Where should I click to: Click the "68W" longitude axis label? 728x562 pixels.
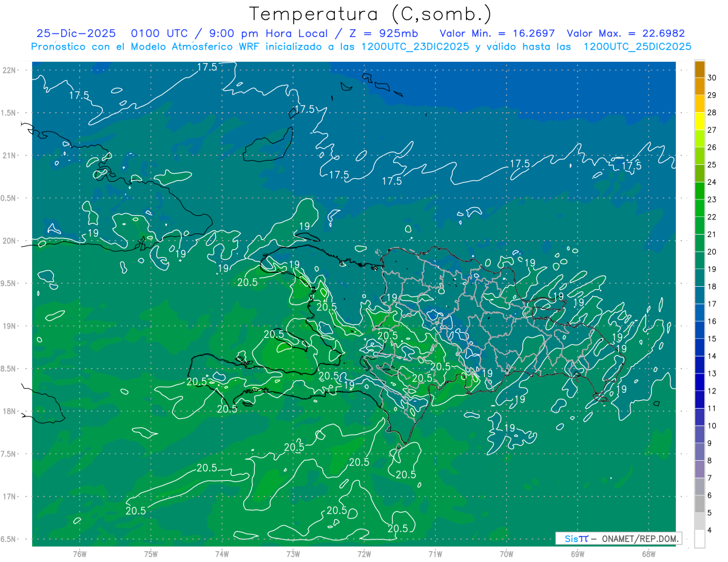pyautogui.click(x=649, y=554)
